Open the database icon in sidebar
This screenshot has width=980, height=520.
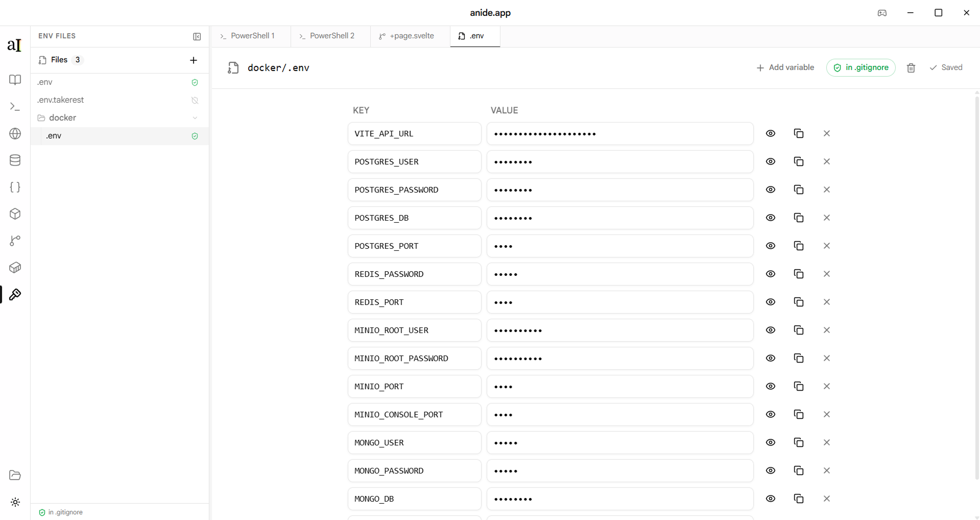(15, 160)
